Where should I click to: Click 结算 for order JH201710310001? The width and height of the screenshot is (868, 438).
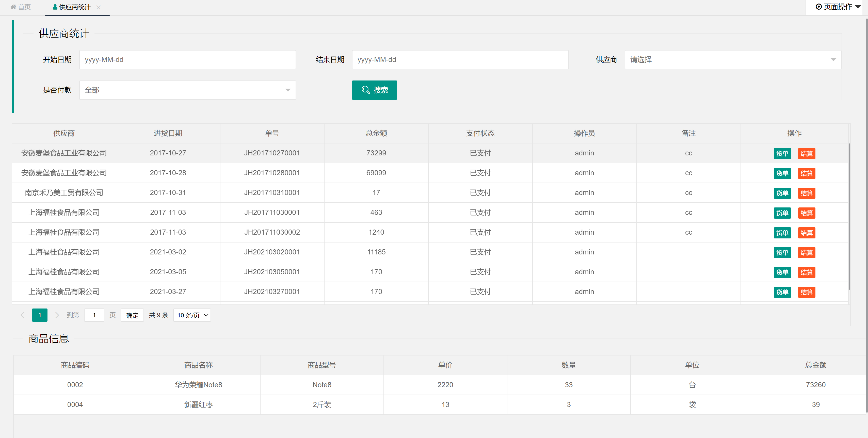pyautogui.click(x=806, y=193)
